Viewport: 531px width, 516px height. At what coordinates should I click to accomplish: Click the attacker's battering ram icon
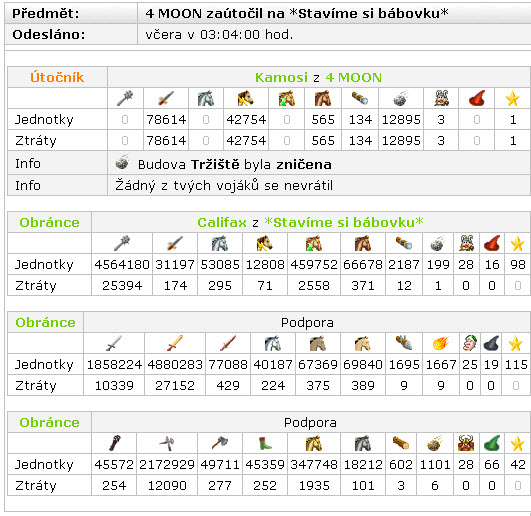360,99
